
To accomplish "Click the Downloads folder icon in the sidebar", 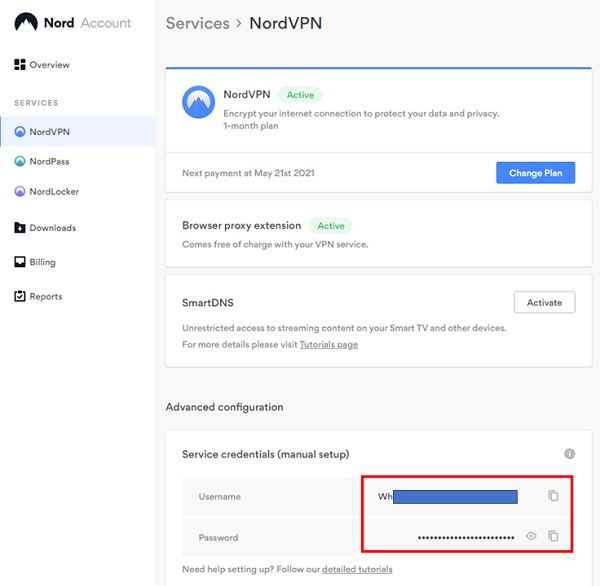I will (20, 227).
